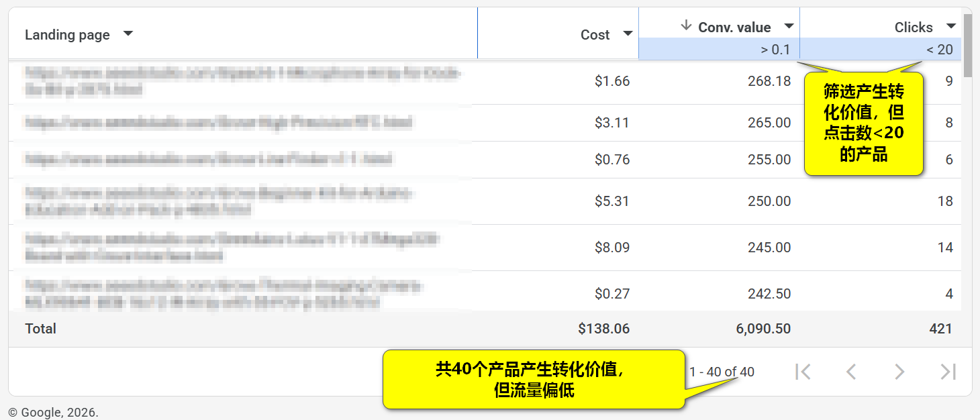The height and width of the screenshot is (420, 980).
Task: Select cost cell $5.31
Action: tap(612, 201)
